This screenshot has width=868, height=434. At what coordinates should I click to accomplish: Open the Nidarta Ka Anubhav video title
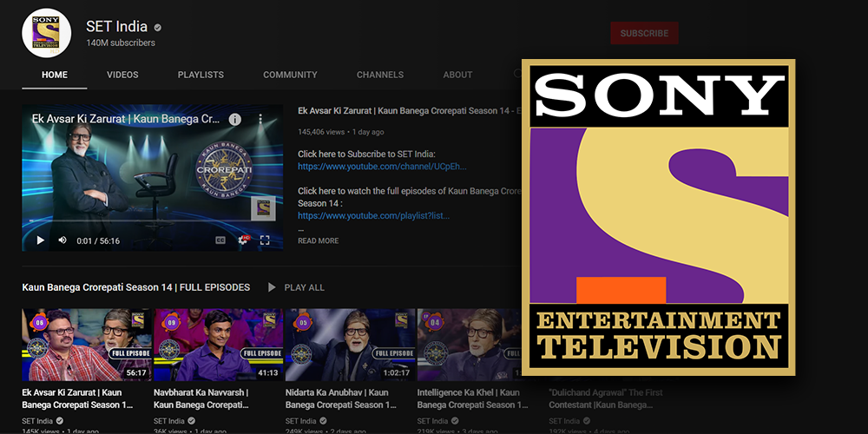[x=341, y=398]
